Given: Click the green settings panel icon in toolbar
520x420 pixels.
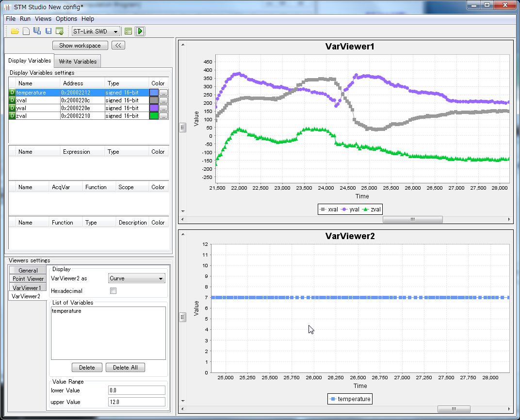Looking at the screenshot, I should pos(128,32).
